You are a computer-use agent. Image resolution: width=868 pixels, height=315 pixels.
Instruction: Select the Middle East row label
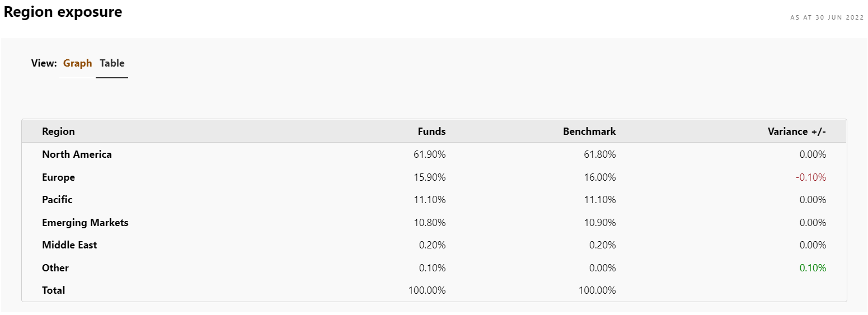coord(69,245)
